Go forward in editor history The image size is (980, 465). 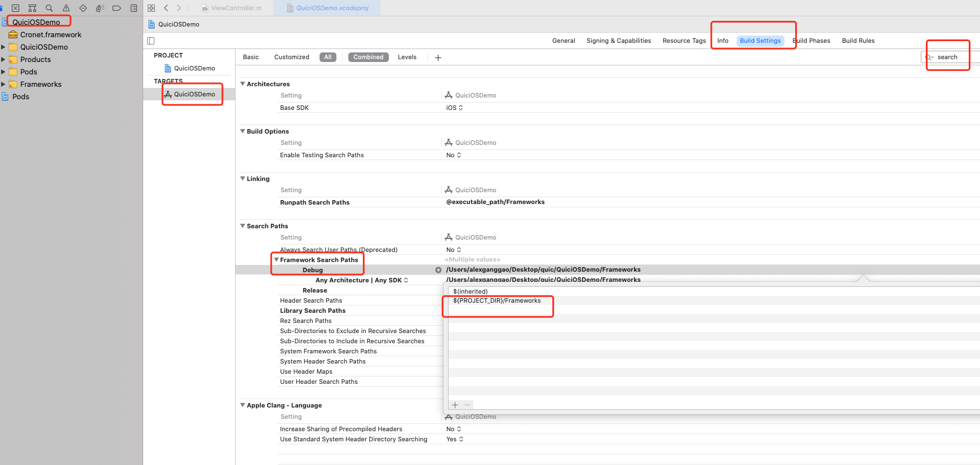click(x=179, y=8)
